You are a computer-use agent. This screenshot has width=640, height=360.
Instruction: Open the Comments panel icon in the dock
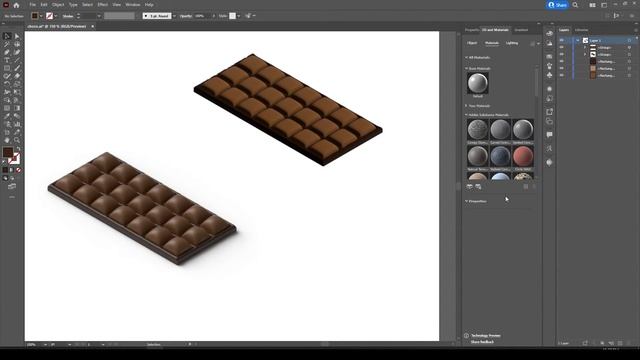549,135
